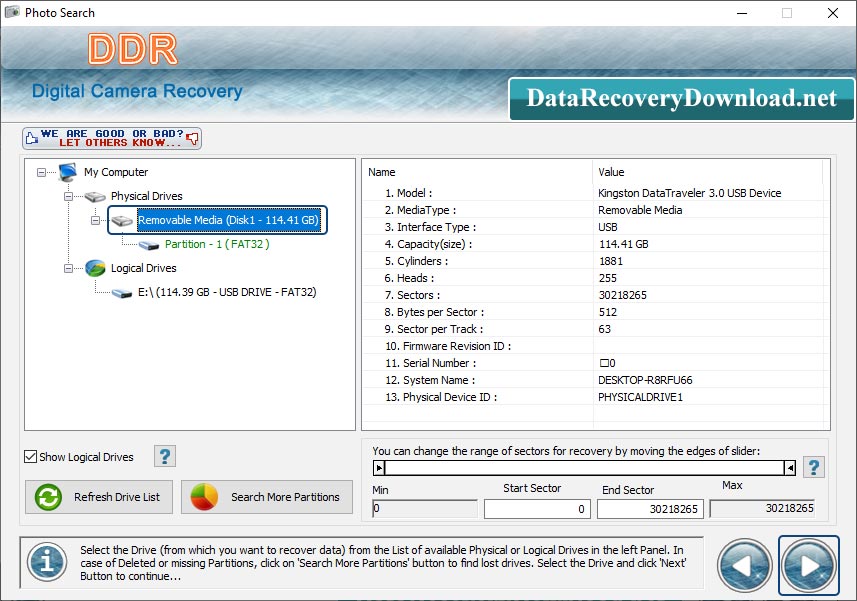Select the Logical Drives tree label
857x601 pixels.
[x=143, y=268]
